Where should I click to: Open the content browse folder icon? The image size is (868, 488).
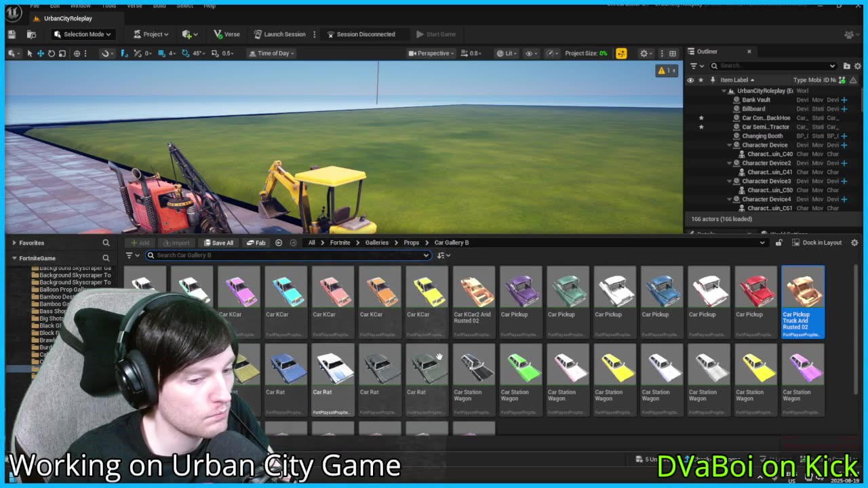31,34
